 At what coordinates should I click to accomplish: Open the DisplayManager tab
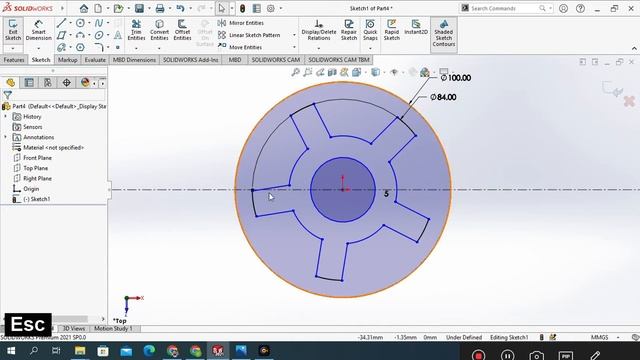tap(85, 83)
